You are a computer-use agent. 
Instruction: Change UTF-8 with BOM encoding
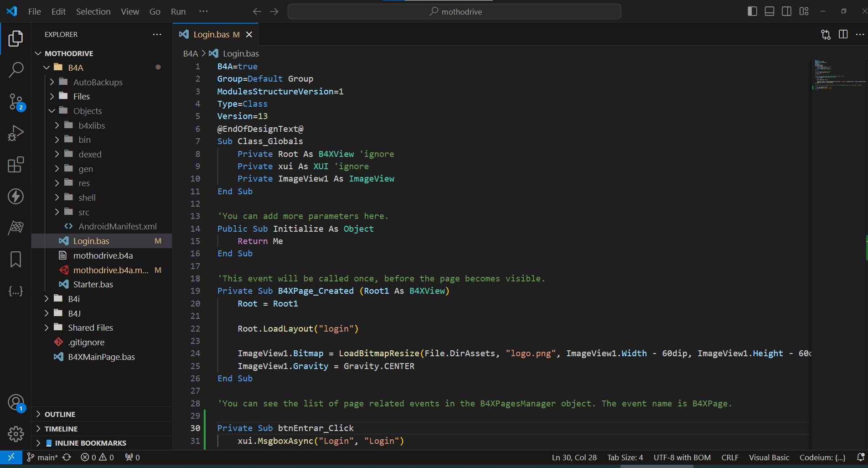pos(682,457)
